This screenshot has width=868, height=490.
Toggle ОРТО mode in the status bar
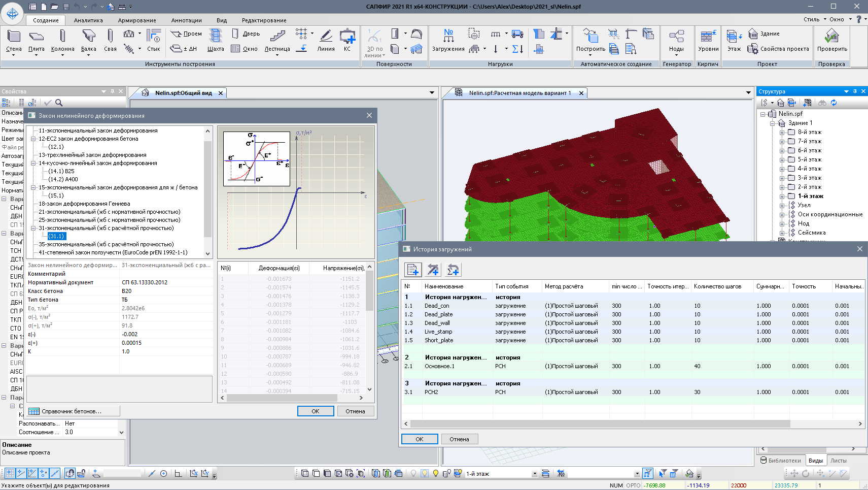click(633, 485)
